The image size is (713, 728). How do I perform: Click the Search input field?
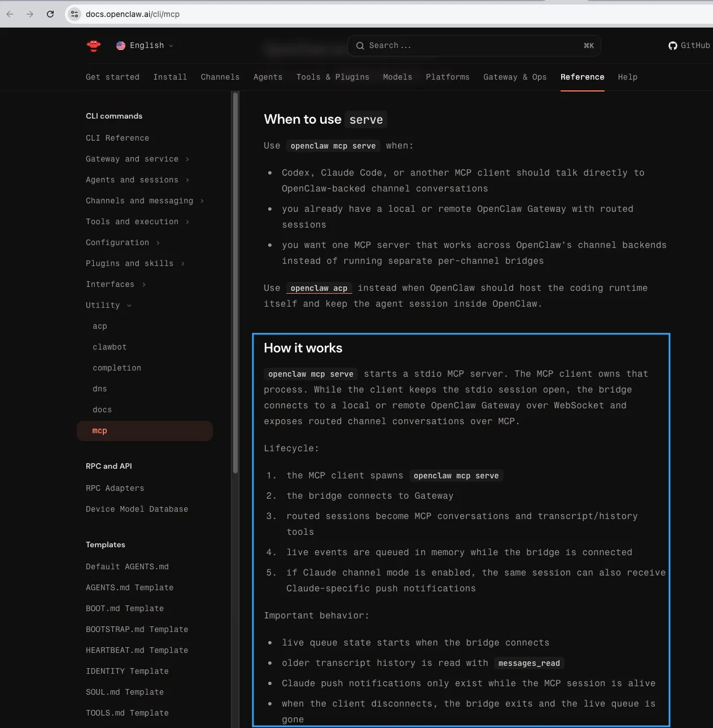pyautogui.click(x=474, y=46)
